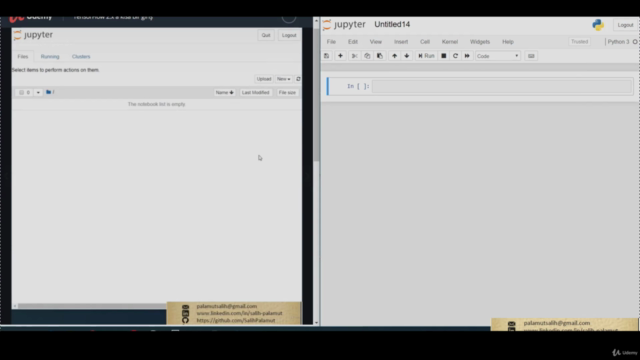
Task: Open the View menu in notebook
Action: [376, 42]
